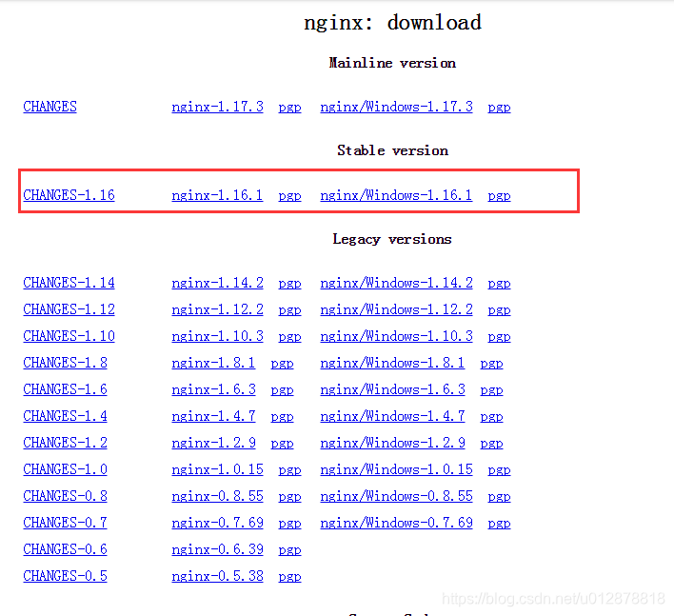
Task: Open pgp link beside nginx-0.8.55
Action: point(289,497)
